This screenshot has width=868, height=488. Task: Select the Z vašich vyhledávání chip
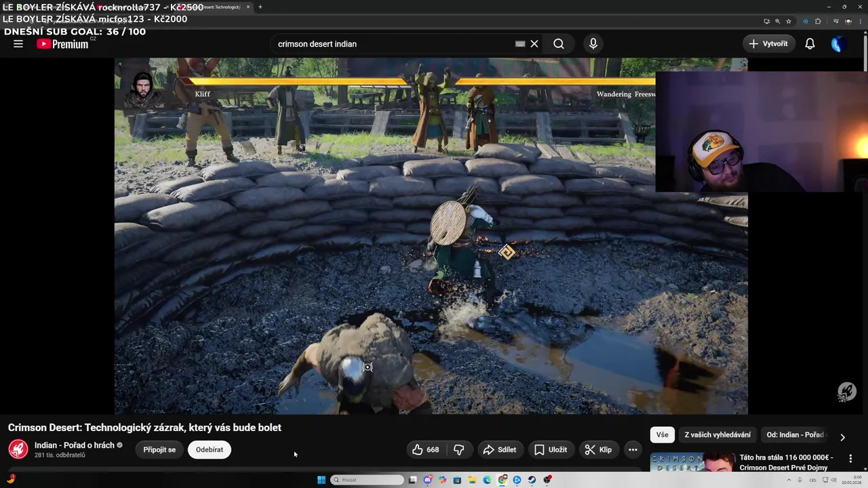(717, 434)
